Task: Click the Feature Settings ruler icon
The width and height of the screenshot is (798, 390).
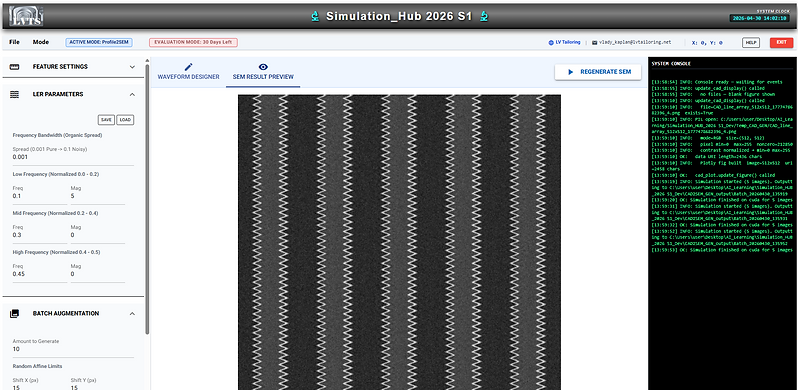Action: 14,67
